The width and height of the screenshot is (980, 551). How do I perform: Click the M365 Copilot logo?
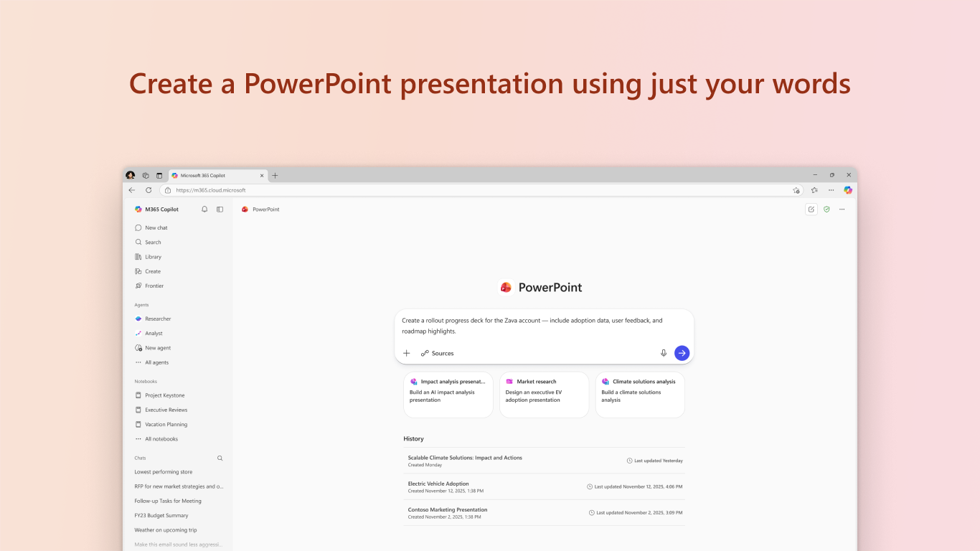click(x=138, y=209)
